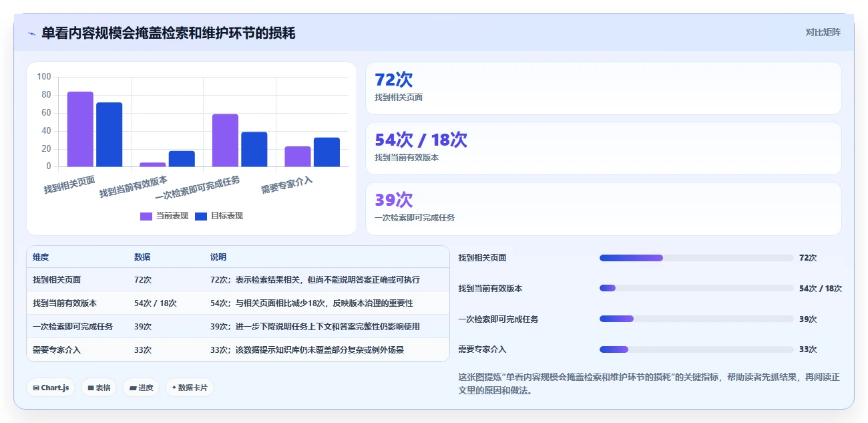Click the description starting 72次；表示检索结果相关
The image size is (868, 423).
point(315,280)
